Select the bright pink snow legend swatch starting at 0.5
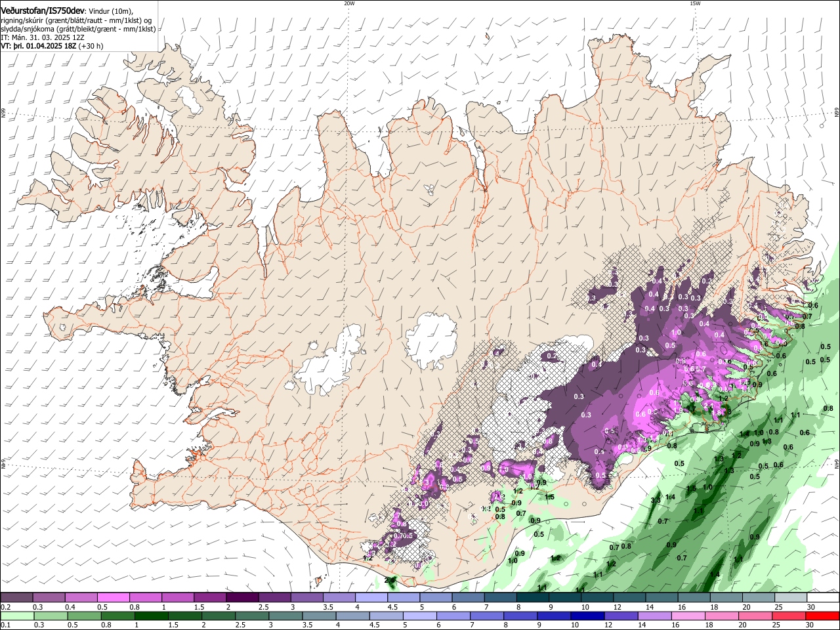This screenshot has width=840, height=630. click(x=113, y=598)
